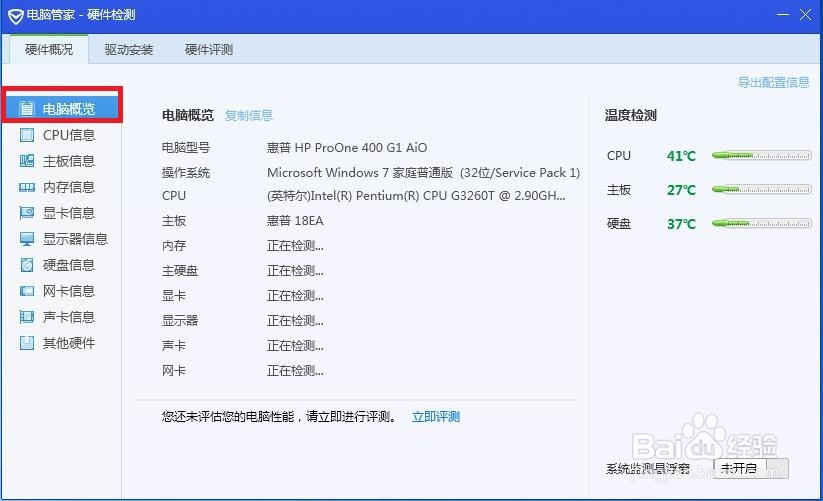Click the 内存信息 memory icon
The image size is (823, 501).
(27, 187)
